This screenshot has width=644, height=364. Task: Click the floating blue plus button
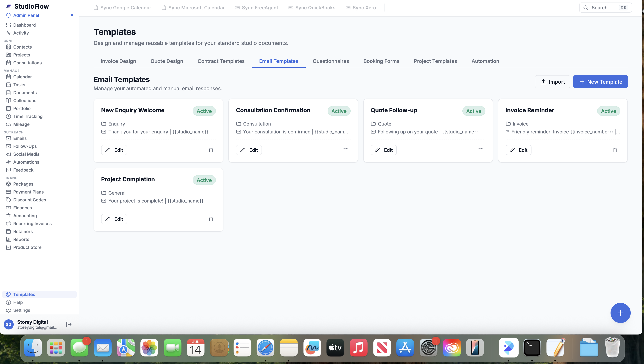pyautogui.click(x=620, y=313)
